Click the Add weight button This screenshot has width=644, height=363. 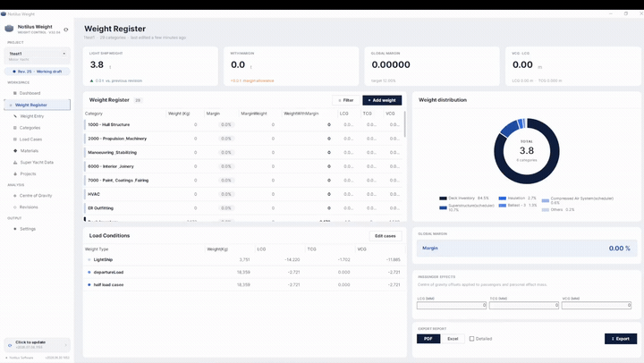click(382, 100)
